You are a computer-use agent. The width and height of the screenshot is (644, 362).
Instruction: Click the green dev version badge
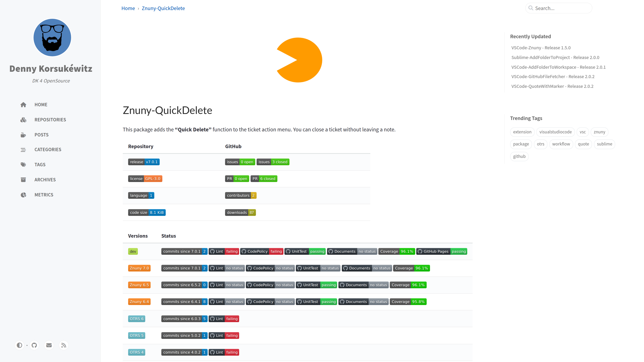click(x=133, y=251)
